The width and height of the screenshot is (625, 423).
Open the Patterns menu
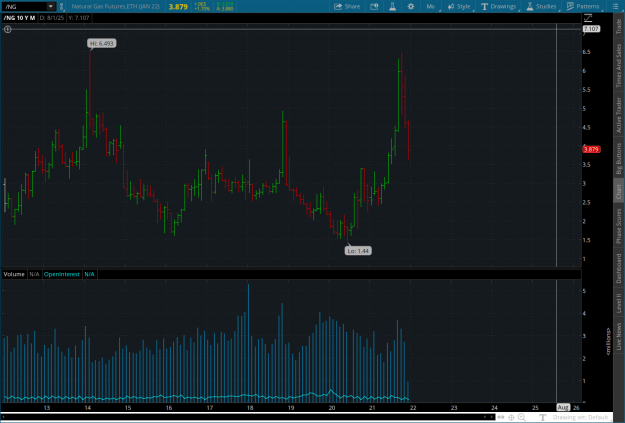pyautogui.click(x=583, y=6)
